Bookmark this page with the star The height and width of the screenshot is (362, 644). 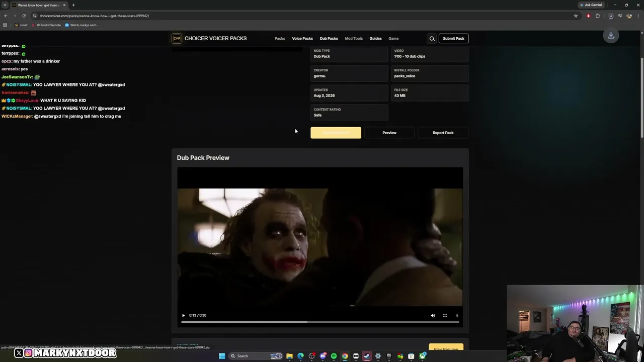576,16
